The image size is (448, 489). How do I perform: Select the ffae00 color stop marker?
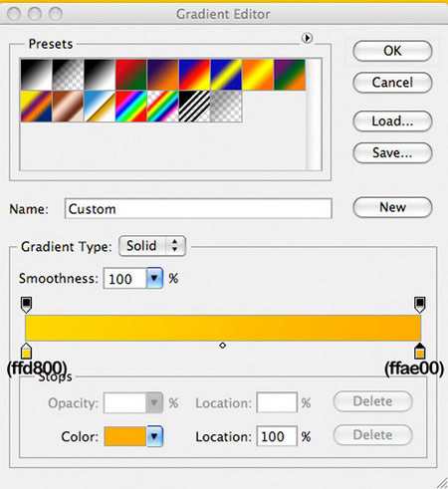pos(420,352)
